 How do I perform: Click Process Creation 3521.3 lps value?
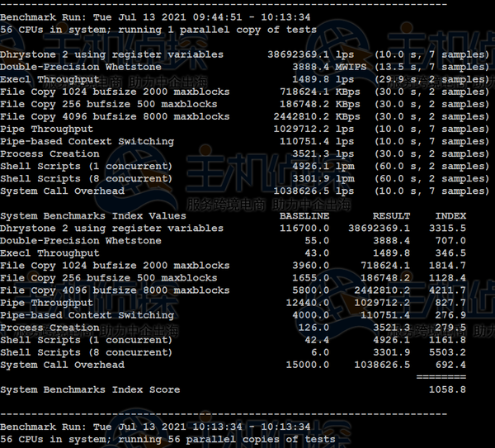click(x=323, y=154)
